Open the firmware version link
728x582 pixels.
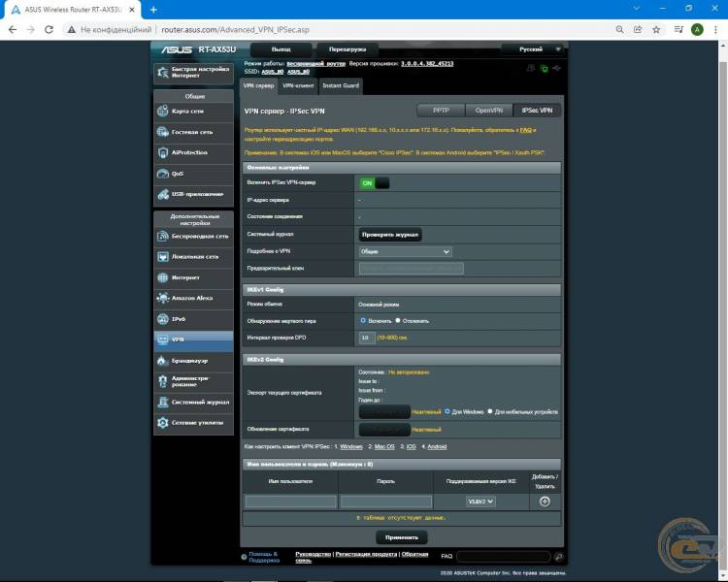click(427, 64)
